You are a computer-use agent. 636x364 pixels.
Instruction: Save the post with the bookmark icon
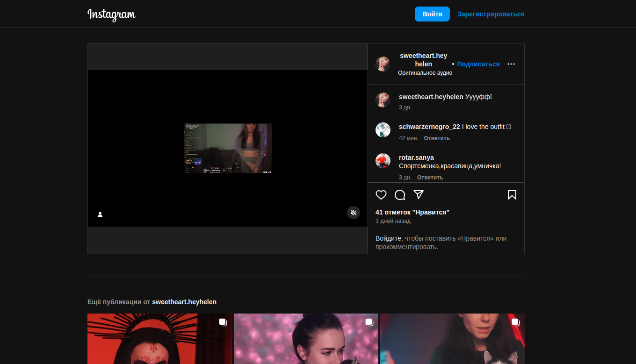click(512, 195)
